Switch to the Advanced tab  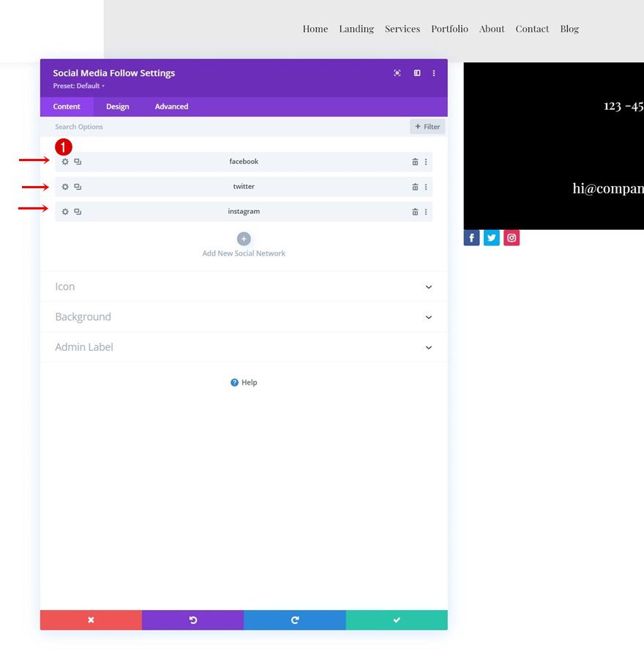pos(171,107)
